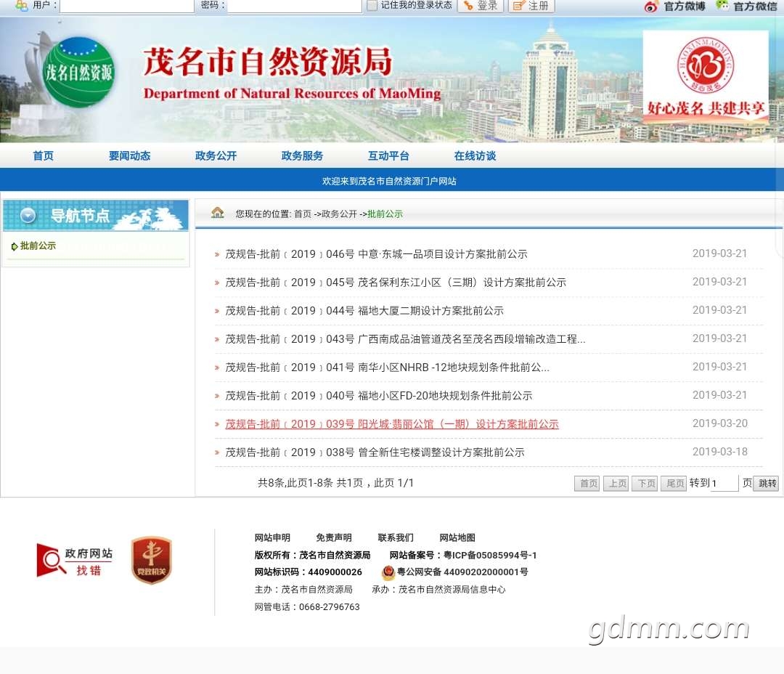Click the WeChat logo icon
Image resolution: width=784 pixels, height=674 pixels.
tap(722, 6)
